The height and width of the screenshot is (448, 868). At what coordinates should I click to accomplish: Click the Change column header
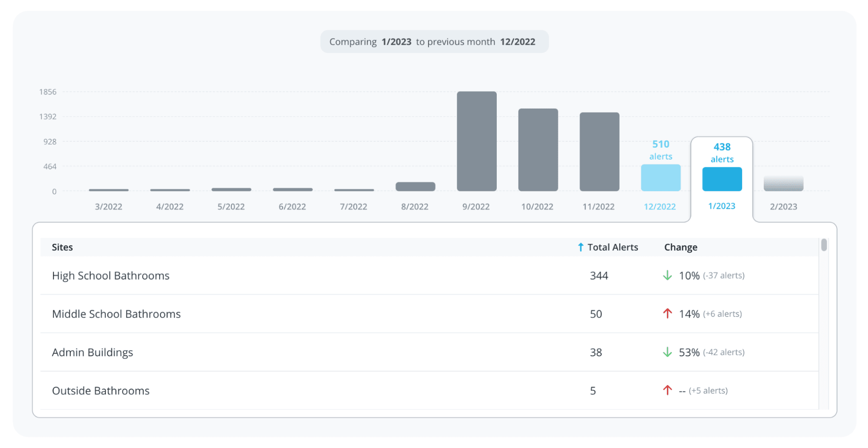coord(680,247)
